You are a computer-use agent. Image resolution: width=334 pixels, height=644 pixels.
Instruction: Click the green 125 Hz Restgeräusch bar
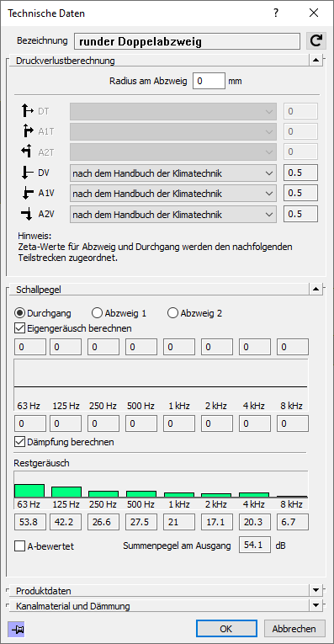click(66, 492)
